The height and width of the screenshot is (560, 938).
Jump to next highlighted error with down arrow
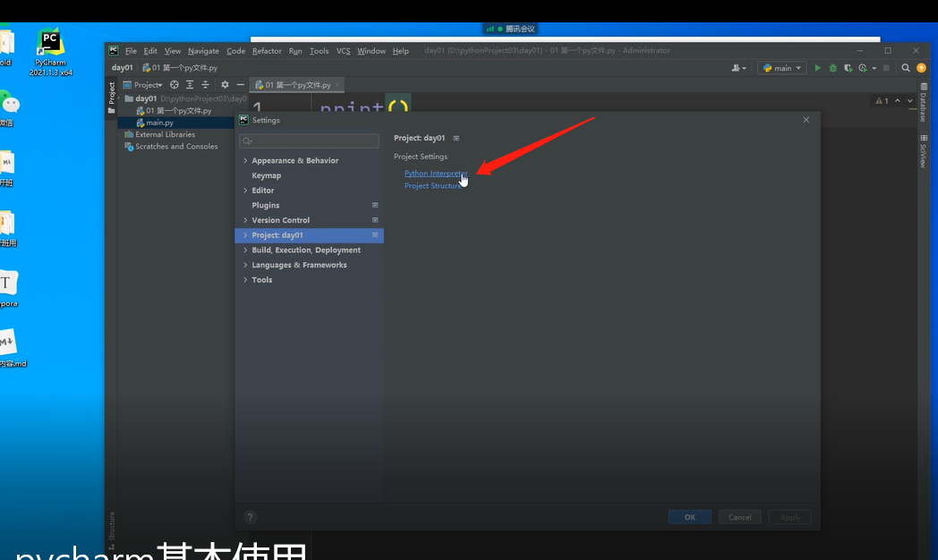click(910, 101)
